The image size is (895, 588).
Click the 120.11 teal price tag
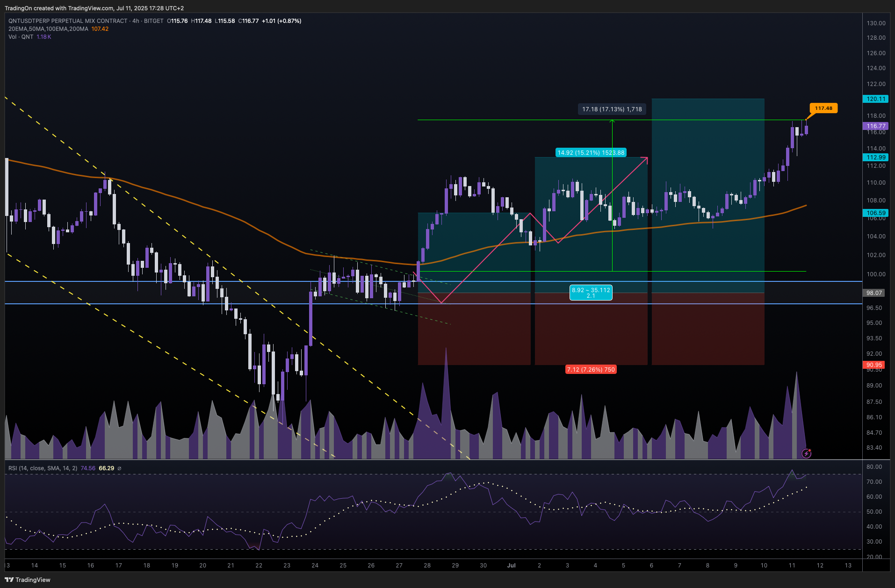click(x=875, y=99)
